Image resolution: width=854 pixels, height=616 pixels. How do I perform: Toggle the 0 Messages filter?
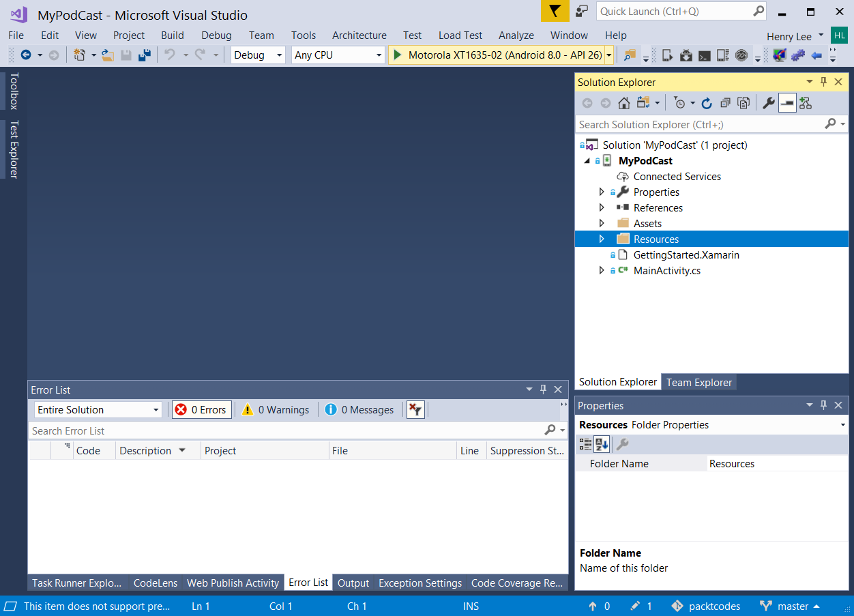coord(359,410)
